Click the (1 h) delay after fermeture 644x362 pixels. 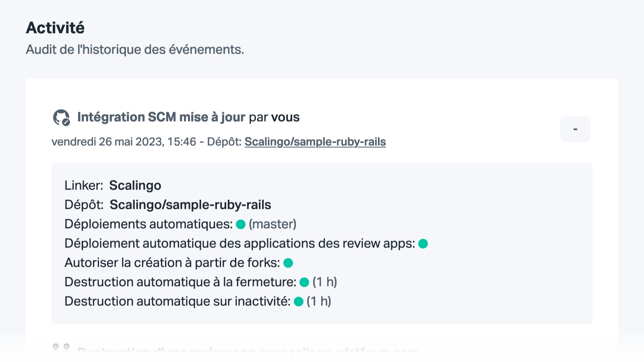[325, 282]
